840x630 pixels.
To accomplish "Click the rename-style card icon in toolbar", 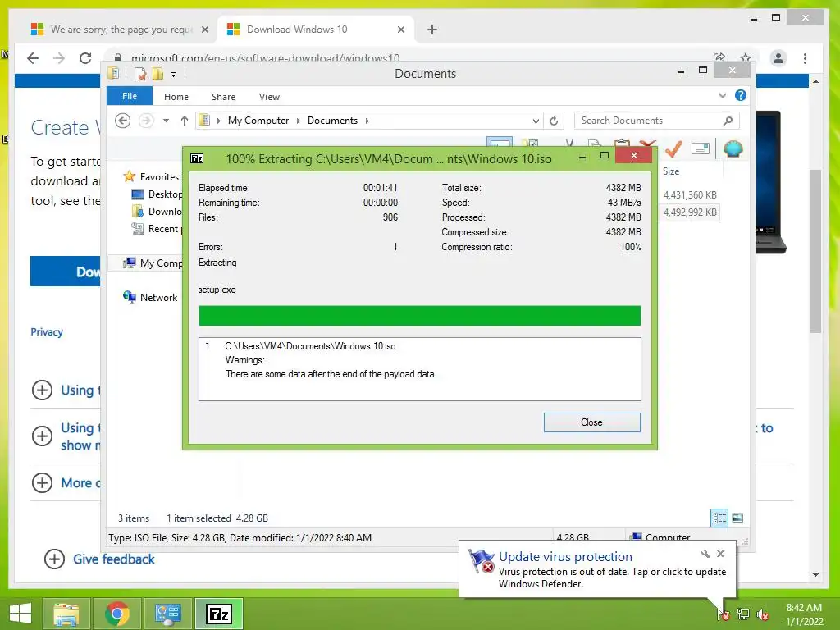I will coord(701,148).
